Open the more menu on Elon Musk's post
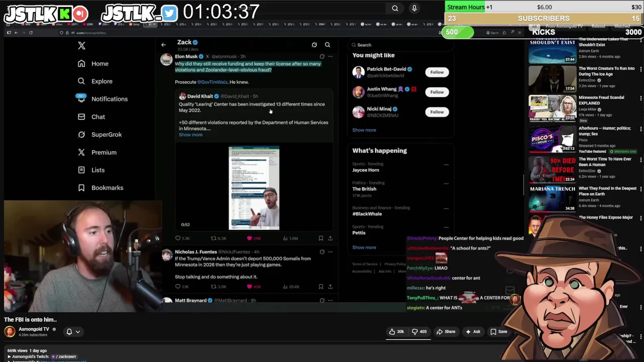Screen dimensions: 644x362 click(x=330, y=57)
